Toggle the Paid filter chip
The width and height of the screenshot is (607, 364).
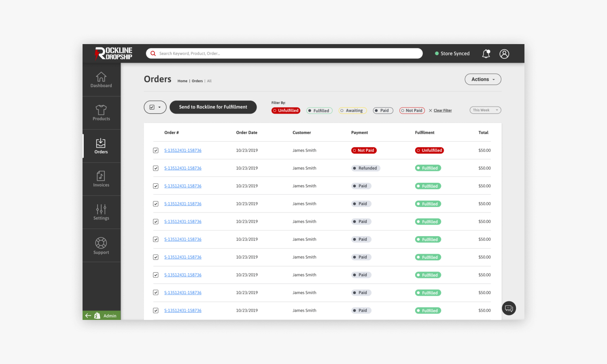click(383, 110)
